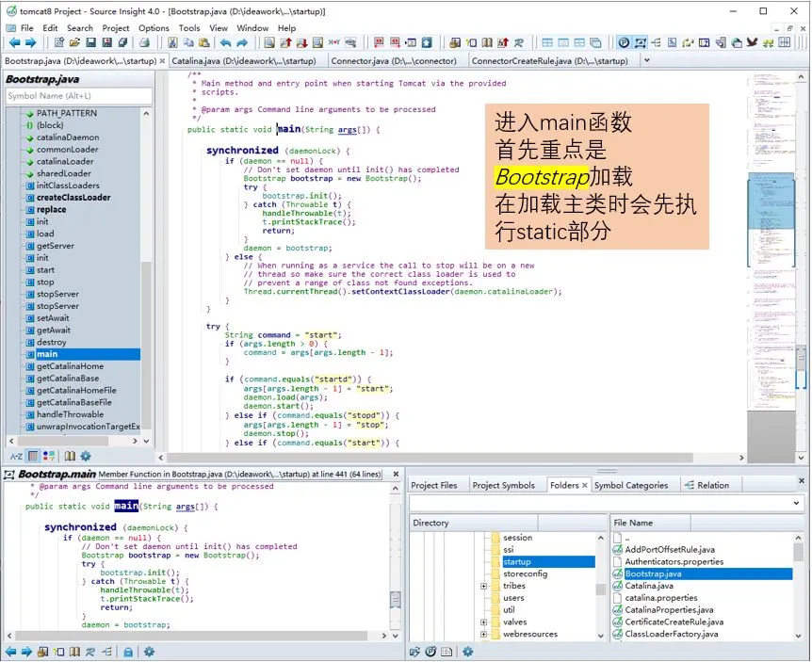This screenshot has width=812, height=662.
Task: Switch to Connector.java tab
Action: [x=394, y=61]
